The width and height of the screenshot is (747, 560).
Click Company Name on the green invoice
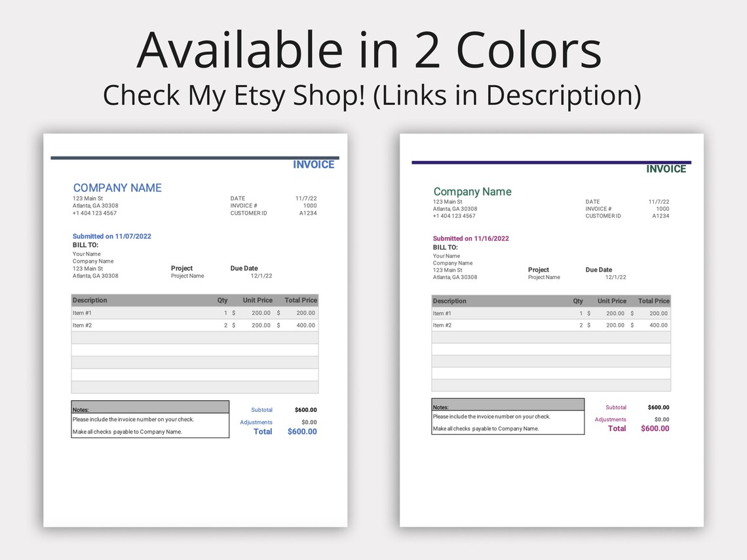click(472, 191)
